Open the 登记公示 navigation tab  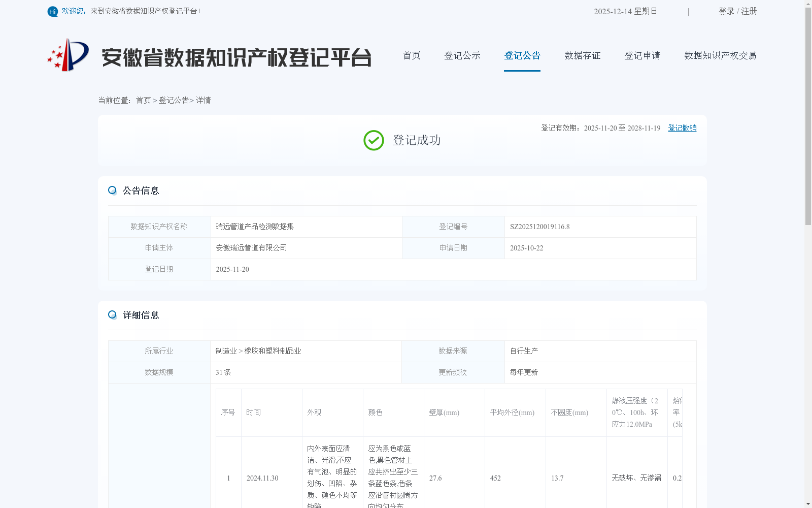[462, 55]
